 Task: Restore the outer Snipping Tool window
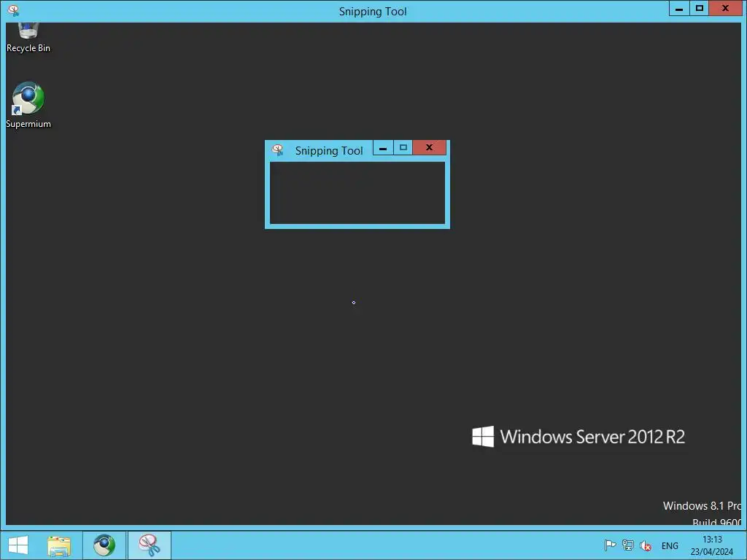tap(700, 9)
